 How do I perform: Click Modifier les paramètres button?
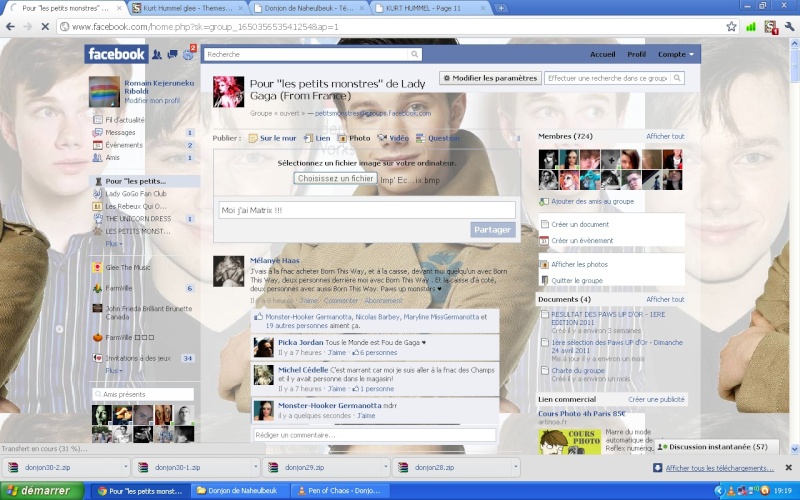(490, 78)
